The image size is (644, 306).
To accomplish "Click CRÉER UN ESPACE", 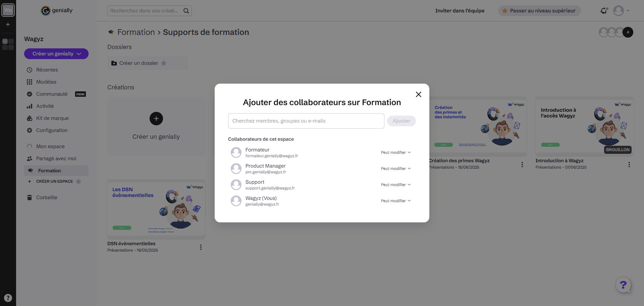I will pos(54,181).
